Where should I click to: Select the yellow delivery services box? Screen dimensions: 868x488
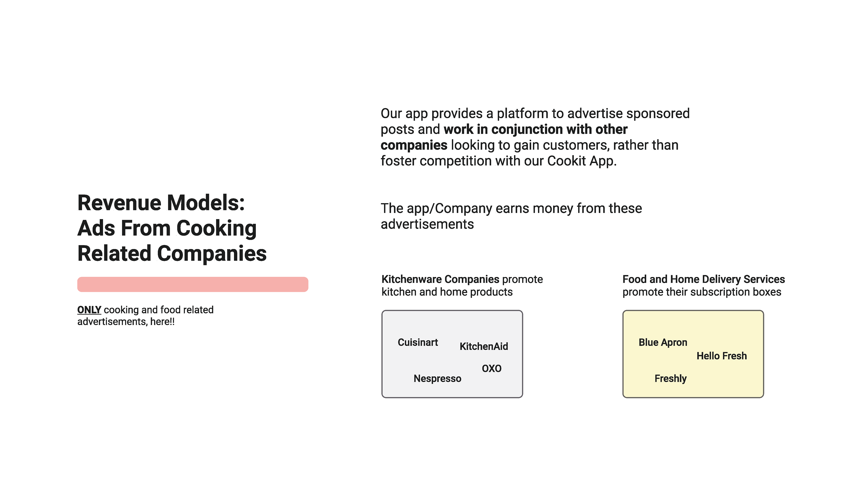[693, 354]
